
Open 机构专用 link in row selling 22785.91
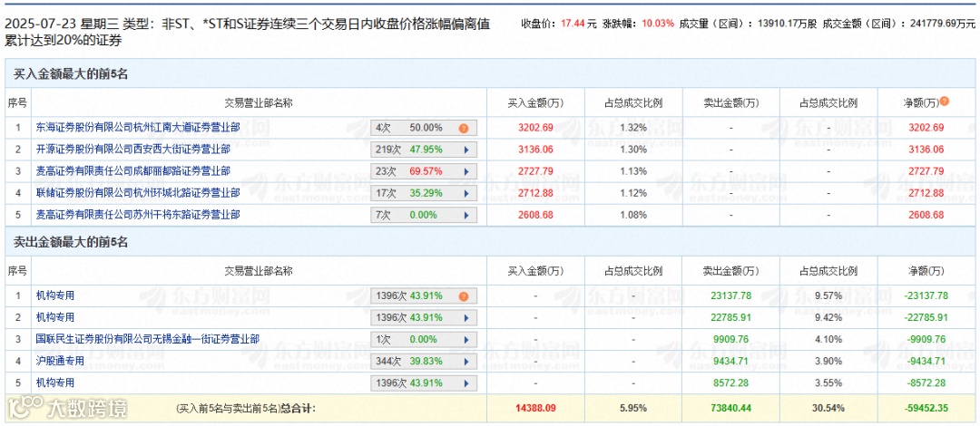[55, 317]
